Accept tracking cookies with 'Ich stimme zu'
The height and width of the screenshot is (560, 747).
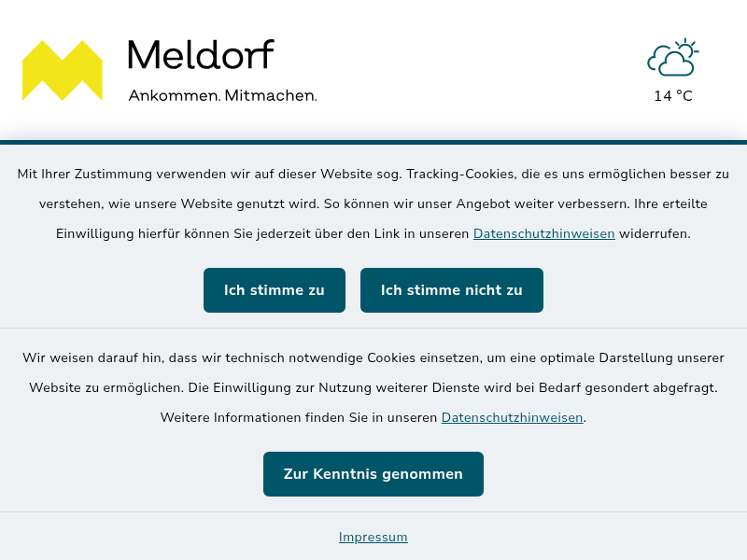[x=274, y=290]
